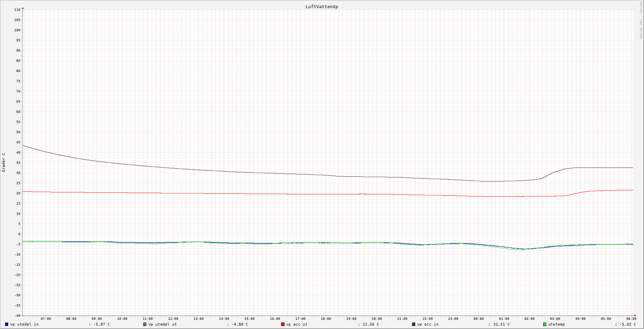
Task: Select the 'vp acc ut' legend label
Action: [x=297, y=324]
